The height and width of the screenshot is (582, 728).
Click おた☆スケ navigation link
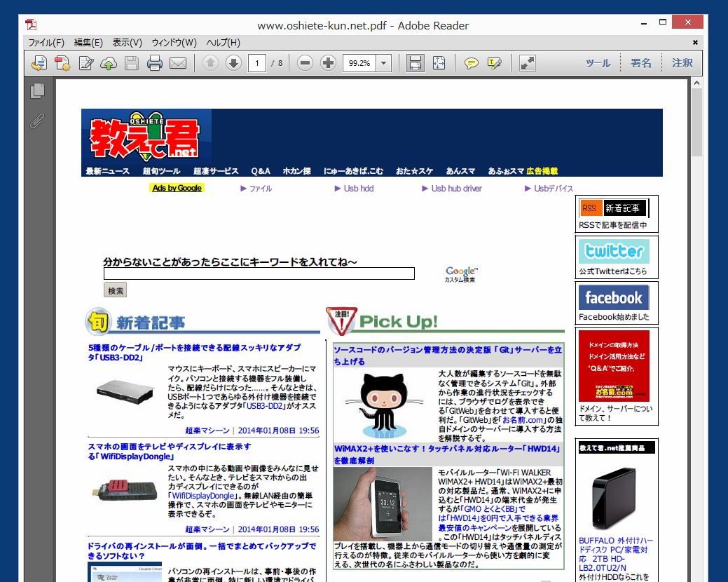[x=415, y=171]
